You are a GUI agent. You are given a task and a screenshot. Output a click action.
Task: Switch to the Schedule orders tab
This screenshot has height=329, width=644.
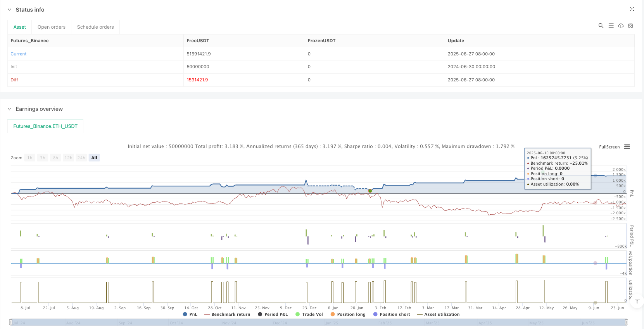point(95,27)
